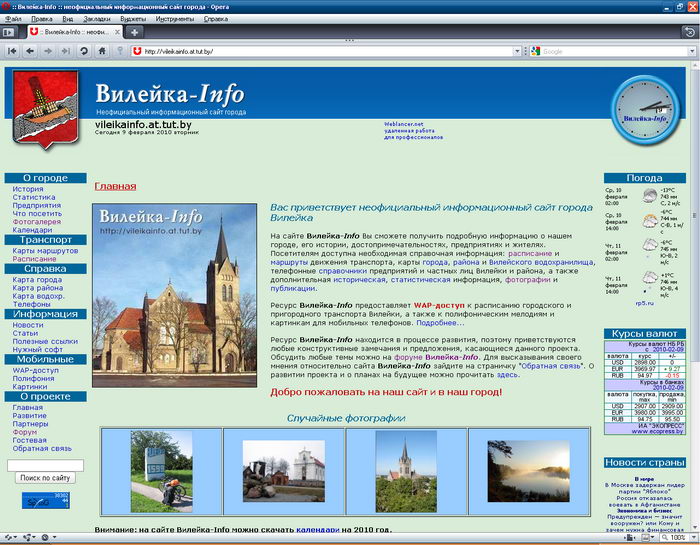Open random photo of white church and stones
This screenshot has width=700, height=545.
coord(284,471)
